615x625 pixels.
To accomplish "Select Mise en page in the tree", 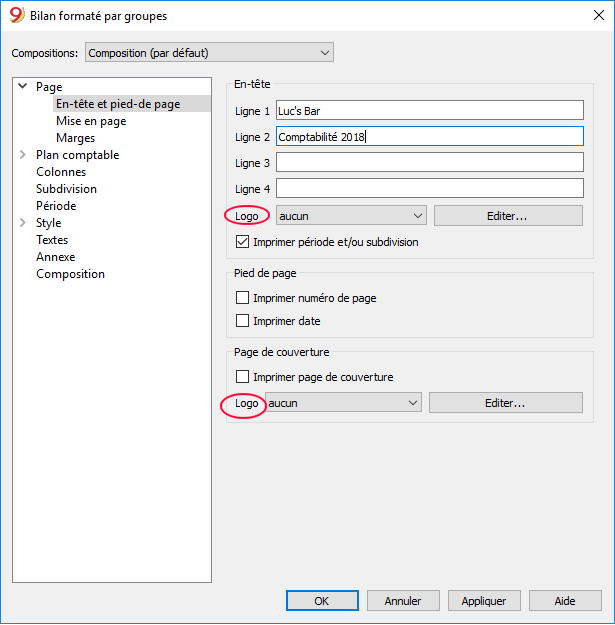I will pos(91,121).
